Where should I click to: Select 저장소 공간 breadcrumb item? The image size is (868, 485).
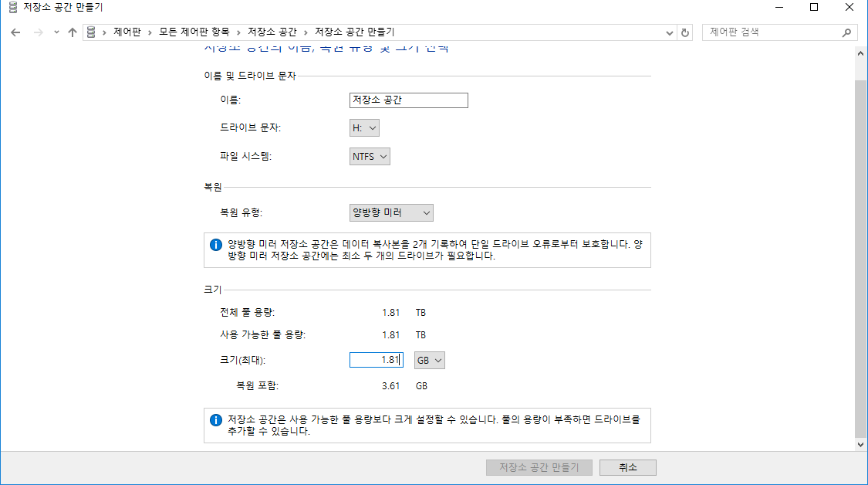coord(272,32)
